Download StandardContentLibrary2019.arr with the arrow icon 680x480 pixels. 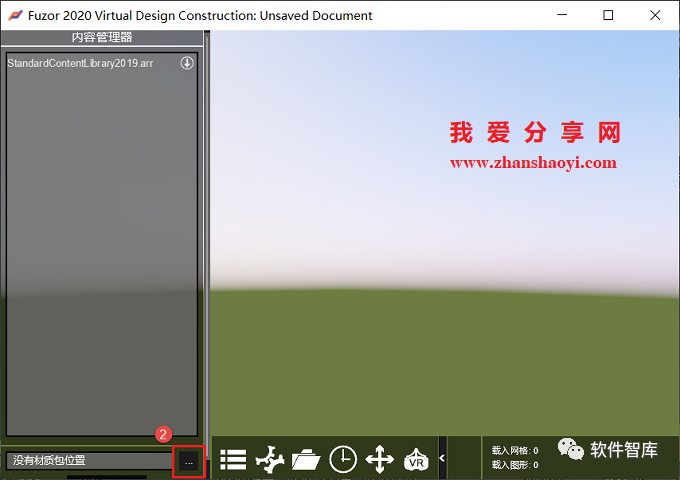coord(187,63)
